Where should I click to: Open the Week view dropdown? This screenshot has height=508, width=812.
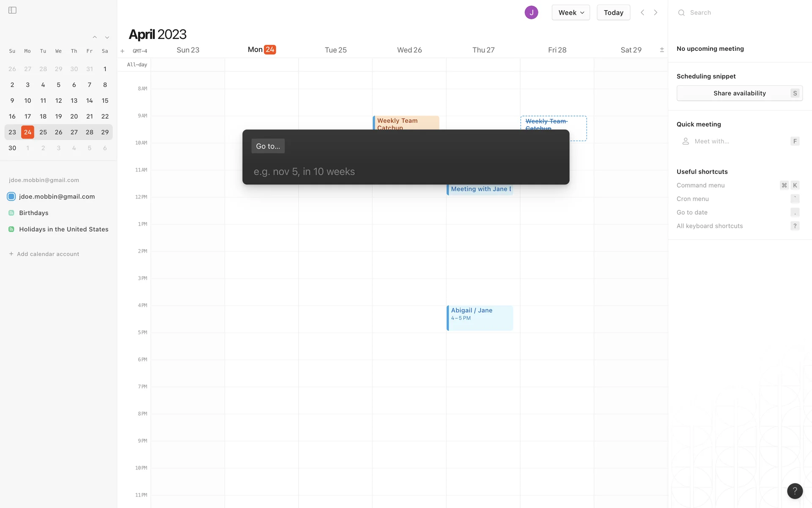571,12
